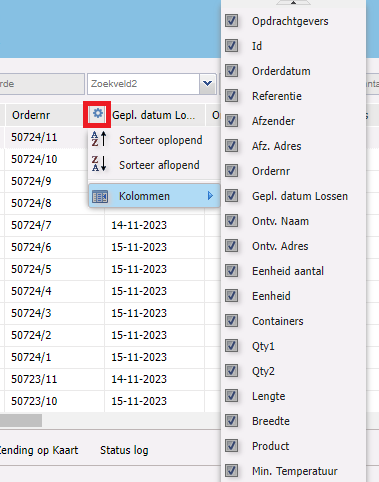Uncheck the Id column checkbox
Viewport: 379px width, 482px height.
pos(231,46)
